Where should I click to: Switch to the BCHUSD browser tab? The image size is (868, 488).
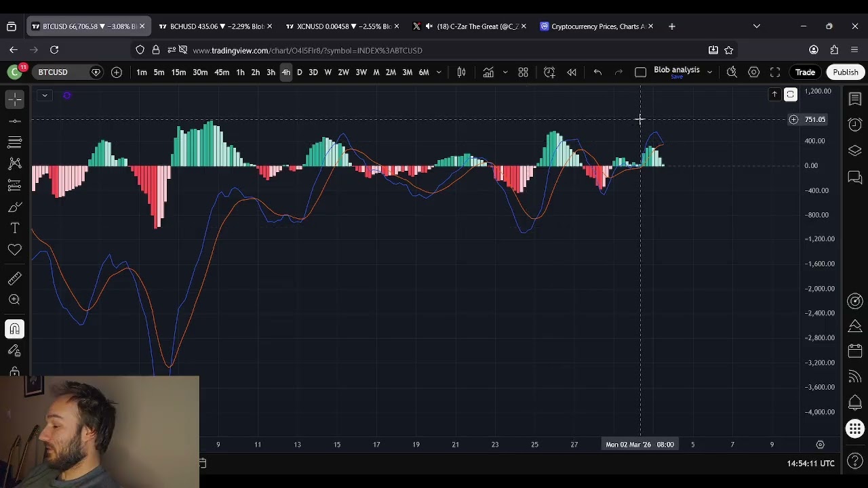[216, 26]
